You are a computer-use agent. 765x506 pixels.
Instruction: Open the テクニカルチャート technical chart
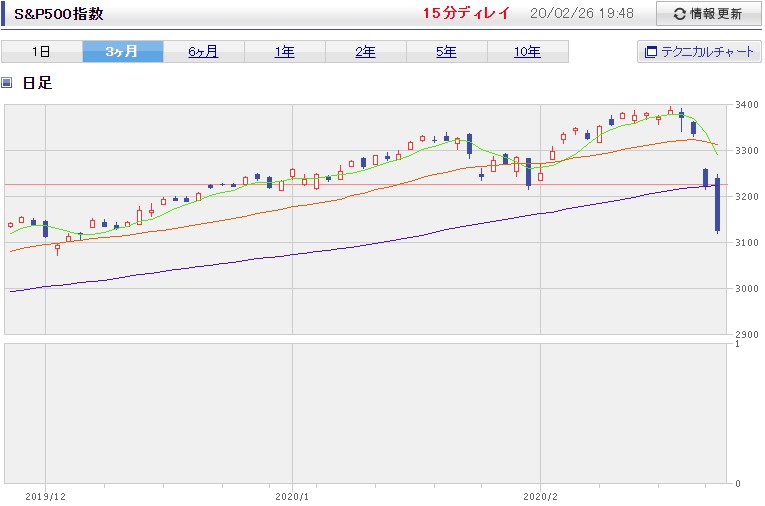(699, 52)
